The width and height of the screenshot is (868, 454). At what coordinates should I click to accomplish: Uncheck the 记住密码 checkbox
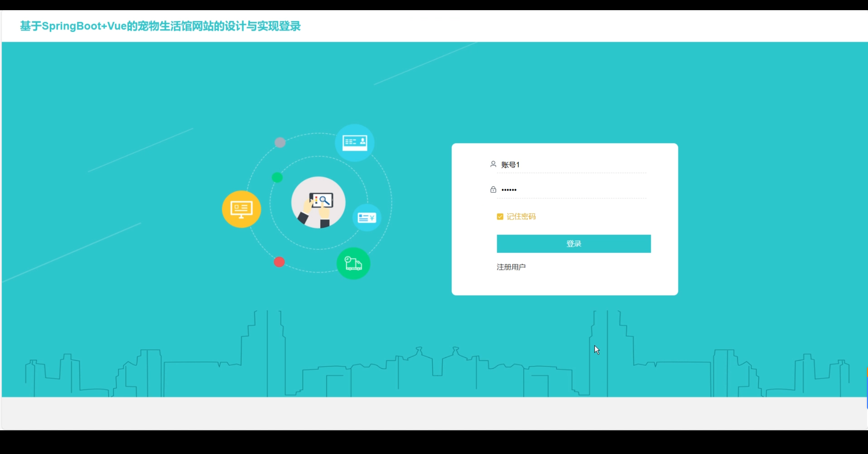(x=500, y=216)
